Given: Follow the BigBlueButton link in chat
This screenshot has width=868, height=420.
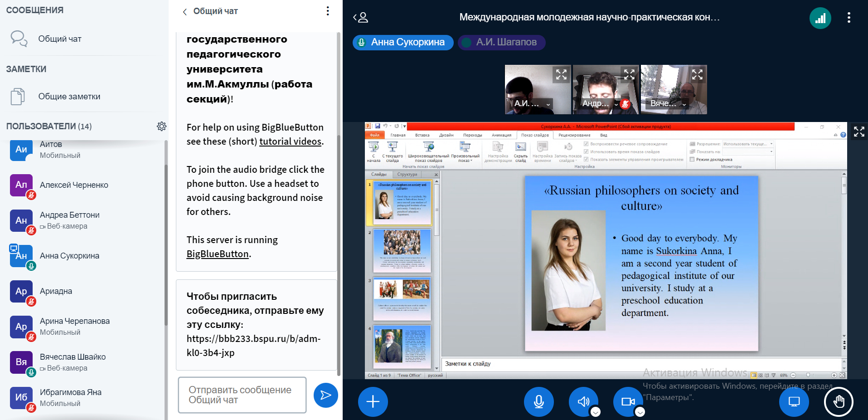Looking at the screenshot, I should (218, 254).
